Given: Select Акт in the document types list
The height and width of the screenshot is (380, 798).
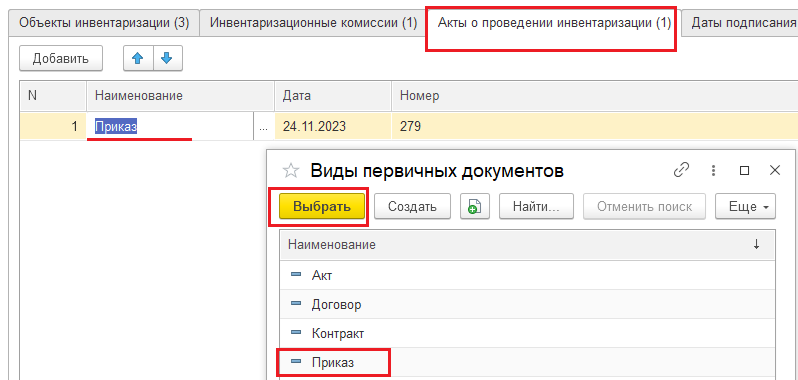Looking at the screenshot, I should [x=527, y=275].
